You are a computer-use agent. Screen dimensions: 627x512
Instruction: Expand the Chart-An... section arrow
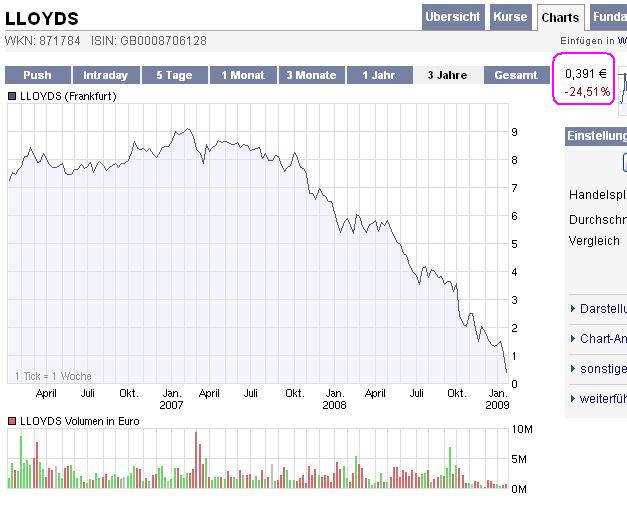coord(573,338)
